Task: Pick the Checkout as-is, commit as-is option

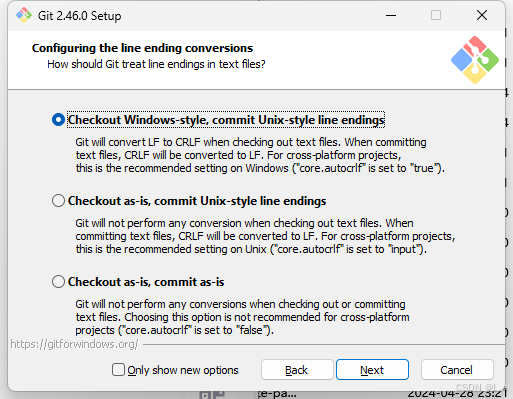Action: pyautogui.click(x=58, y=282)
